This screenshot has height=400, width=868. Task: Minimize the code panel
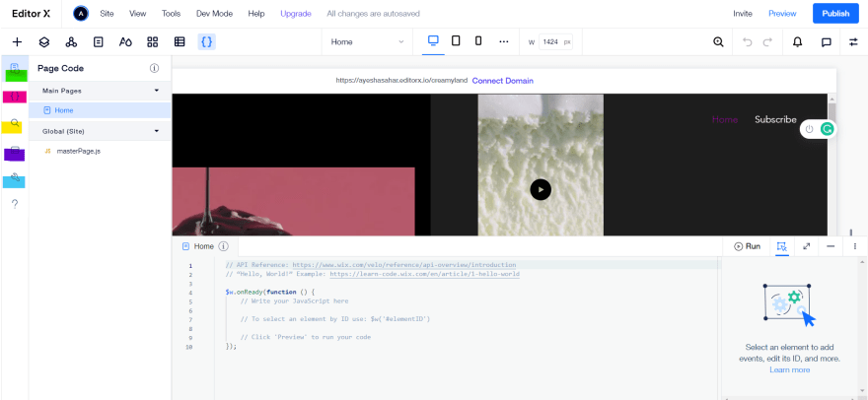tap(831, 246)
